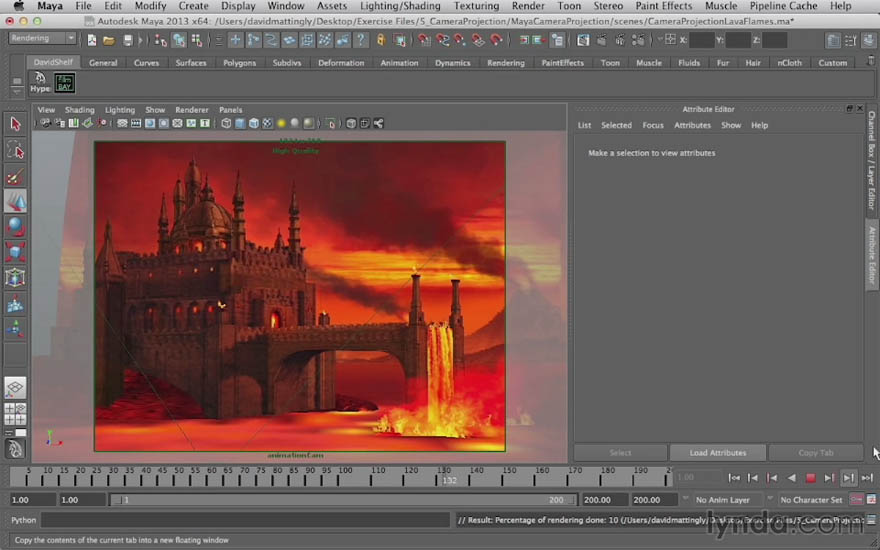This screenshot has width=880, height=550.
Task: Open the vertical Channel Box / Layer Editor tab
Action: pyautogui.click(x=872, y=160)
